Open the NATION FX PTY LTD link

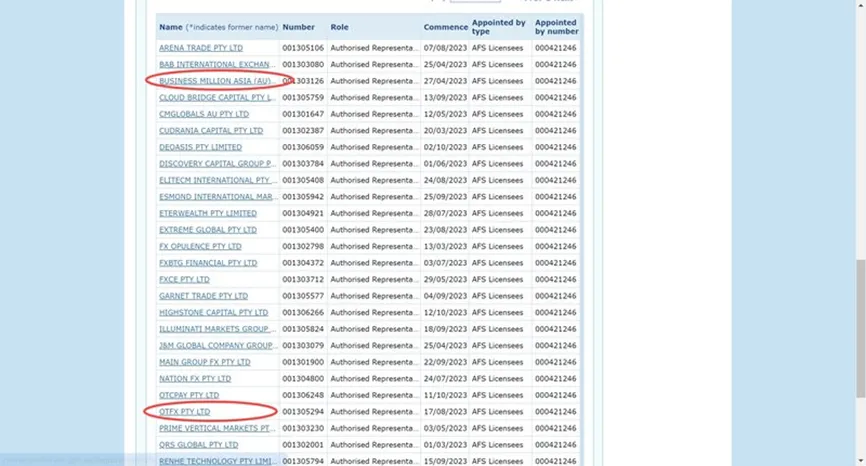pyautogui.click(x=195, y=379)
